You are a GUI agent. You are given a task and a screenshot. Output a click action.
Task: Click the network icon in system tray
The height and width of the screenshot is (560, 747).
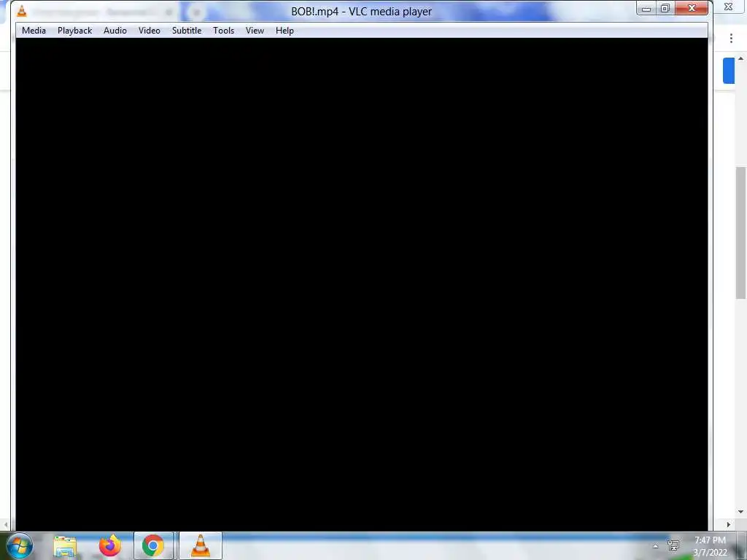[673, 545]
